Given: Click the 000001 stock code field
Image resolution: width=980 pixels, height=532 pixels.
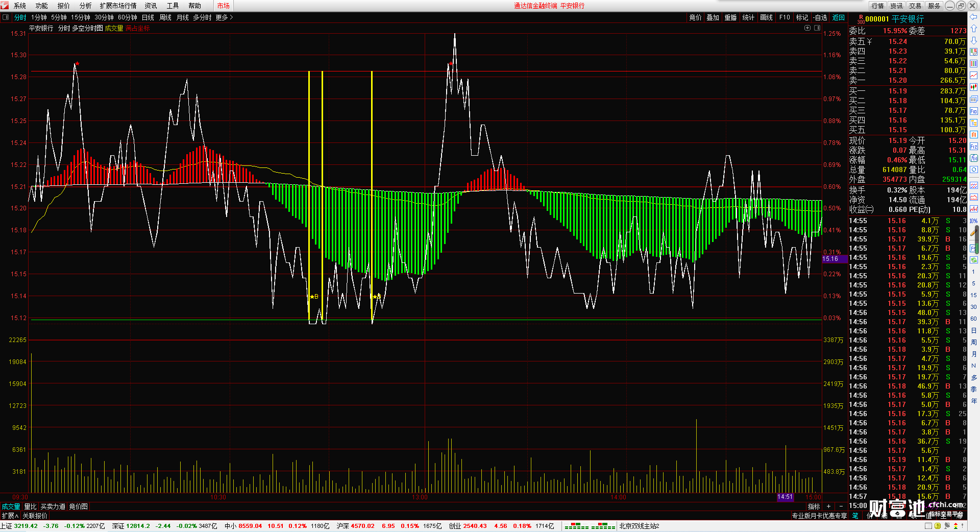Looking at the screenshot, I should (x=877, y=19).
